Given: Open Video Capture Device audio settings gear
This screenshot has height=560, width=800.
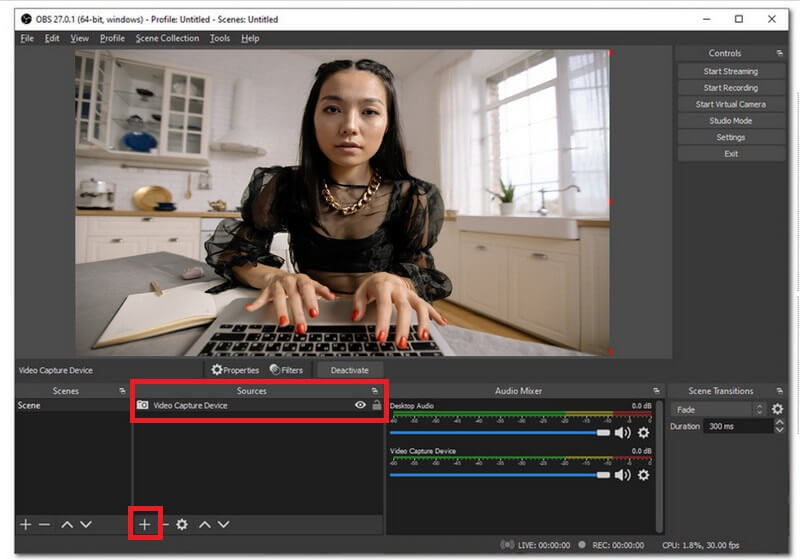Looking at the screenshot, I should [644, 475].
